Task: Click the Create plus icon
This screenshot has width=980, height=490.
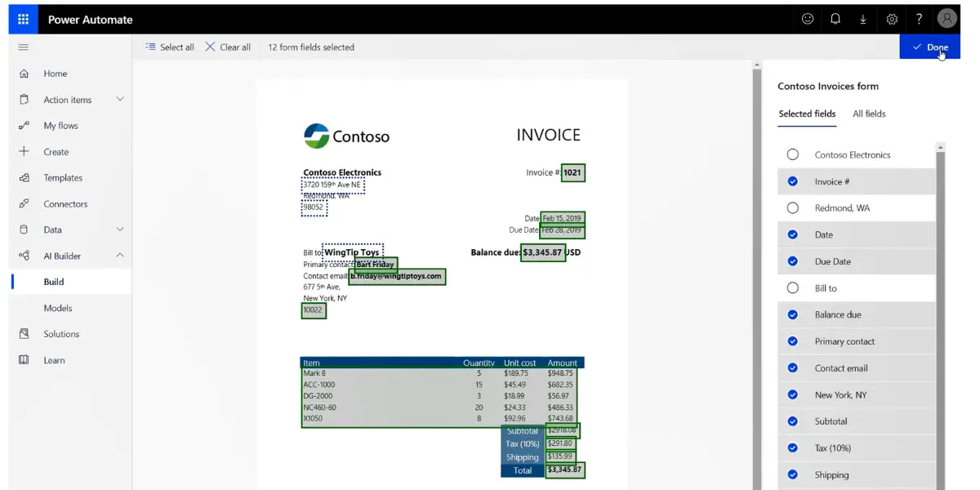Action: tap(24, 152)
